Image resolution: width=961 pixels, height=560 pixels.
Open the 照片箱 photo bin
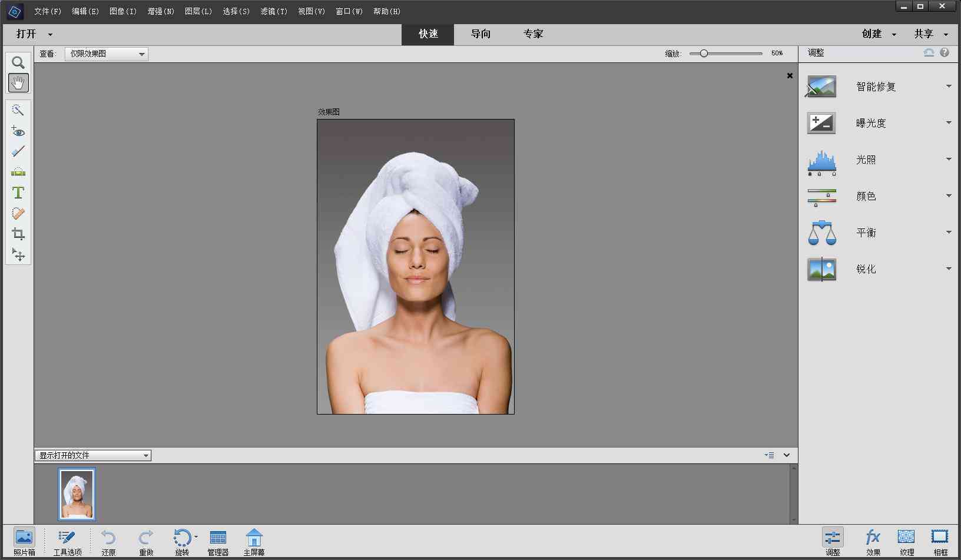point(24,542)
